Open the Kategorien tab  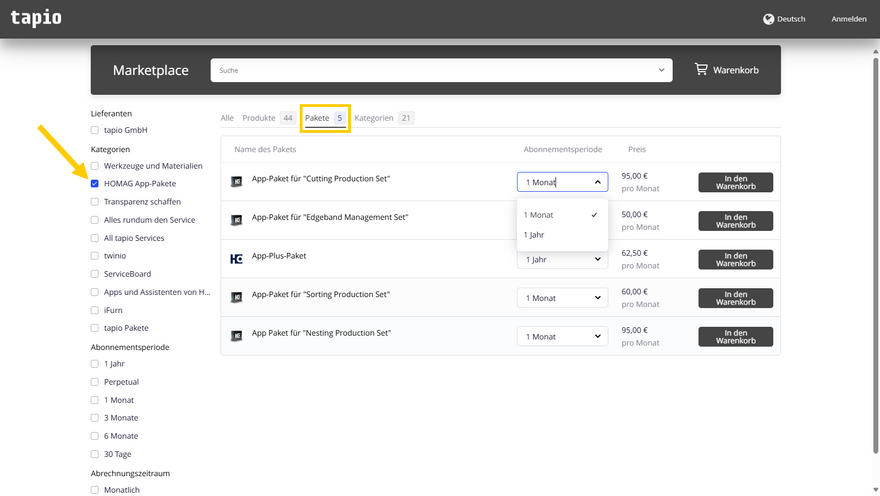[384, 118]
